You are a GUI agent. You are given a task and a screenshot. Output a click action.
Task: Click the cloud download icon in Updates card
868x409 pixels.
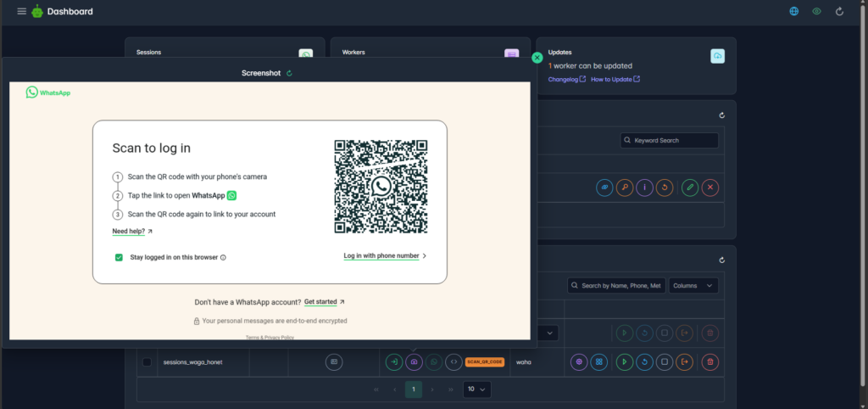pos(717,56)
